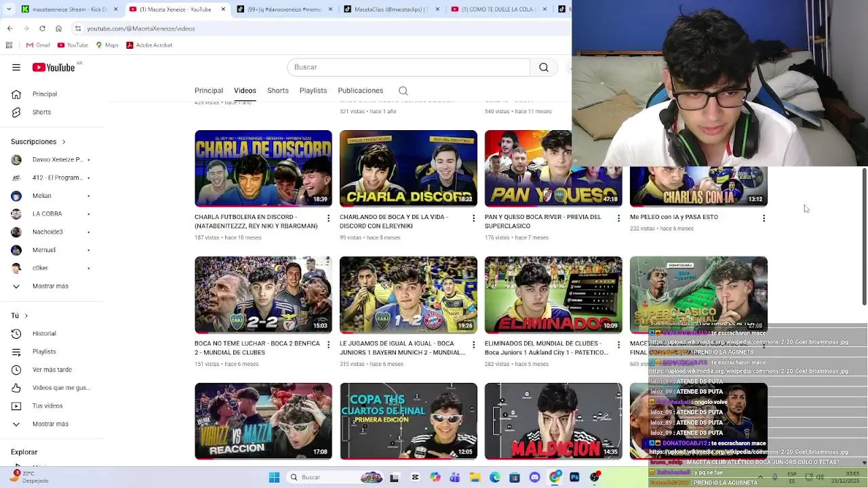The height and width of the screenshot is (488, 868).
Task: Expand the Tú section chevron
Action: click(x=26, y=316)
